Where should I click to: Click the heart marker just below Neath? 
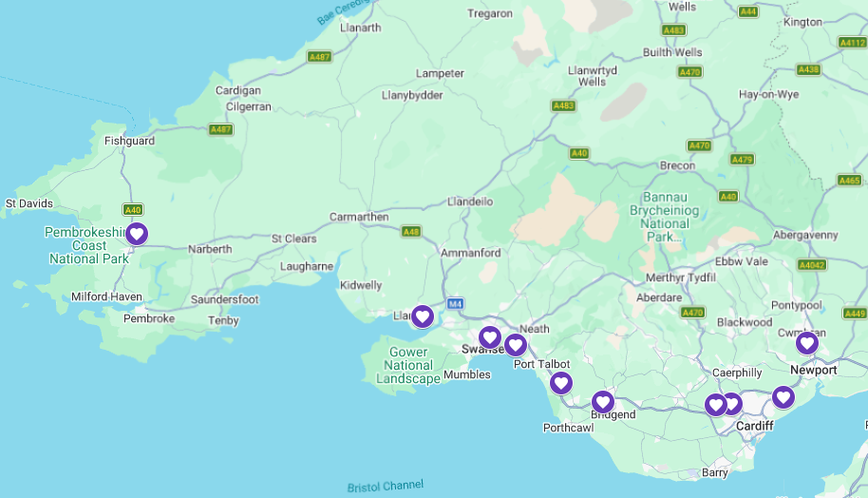click(516, 345)
